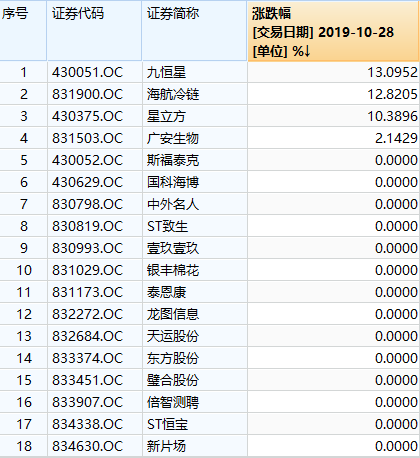Select the 证券代码 column header

[94, 31]
